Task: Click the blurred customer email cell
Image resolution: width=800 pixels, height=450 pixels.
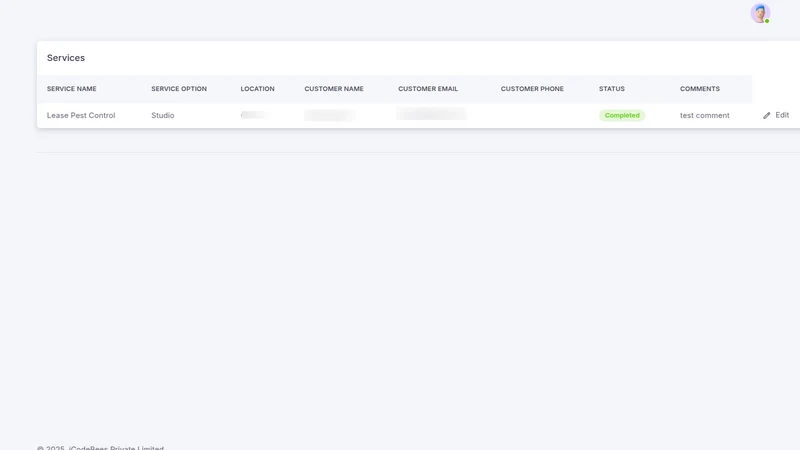Action: click(x=432, y=114)
